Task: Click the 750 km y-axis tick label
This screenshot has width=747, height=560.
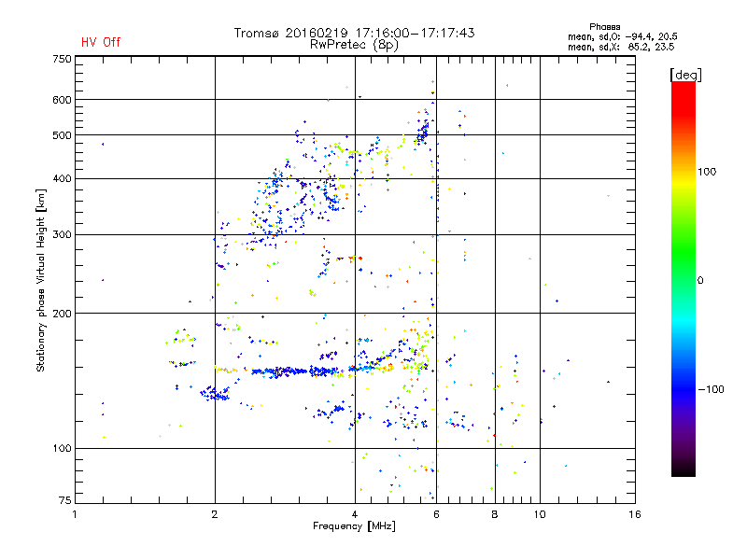Action: coord(62,59)
